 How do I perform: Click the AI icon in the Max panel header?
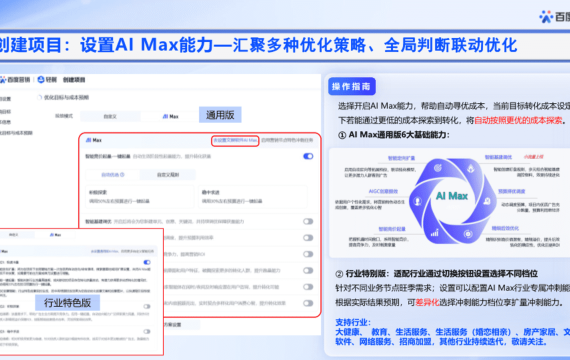[88, 140]
